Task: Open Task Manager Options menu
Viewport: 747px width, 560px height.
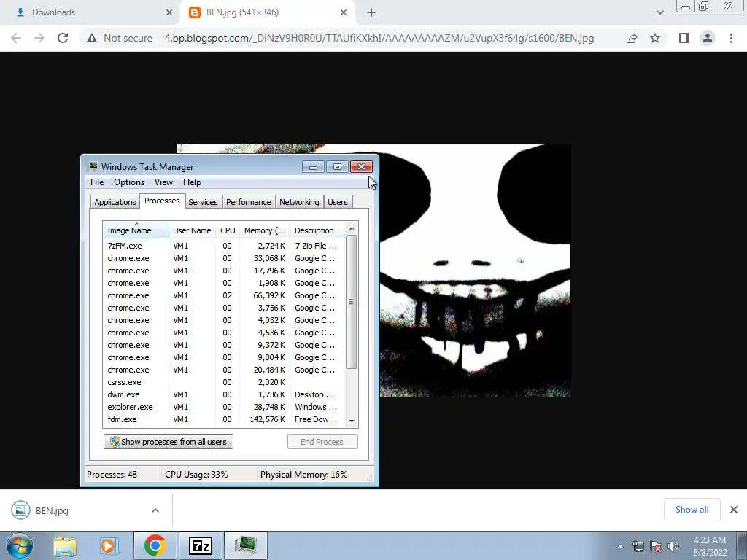Action: (x=129, y=182)
